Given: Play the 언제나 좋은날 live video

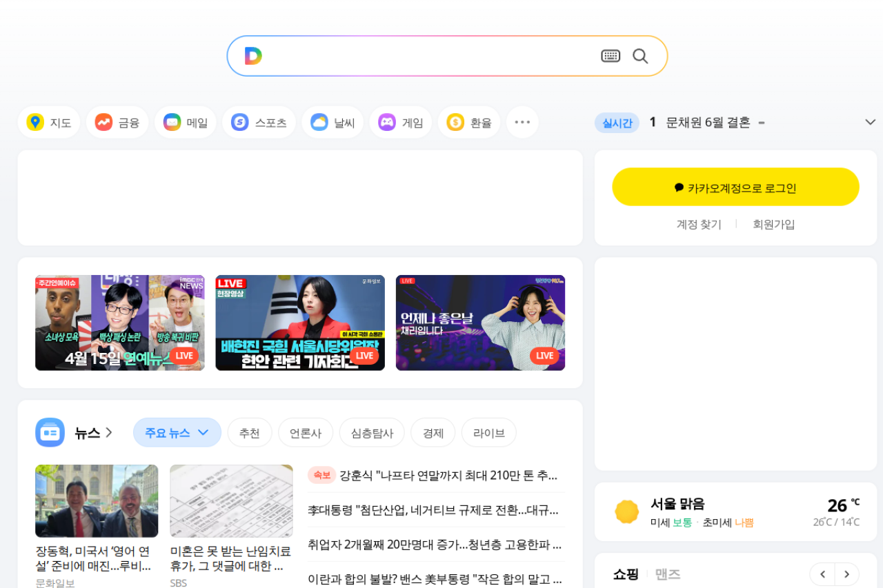Looking at the screenshot, I should tap(480, 323).
